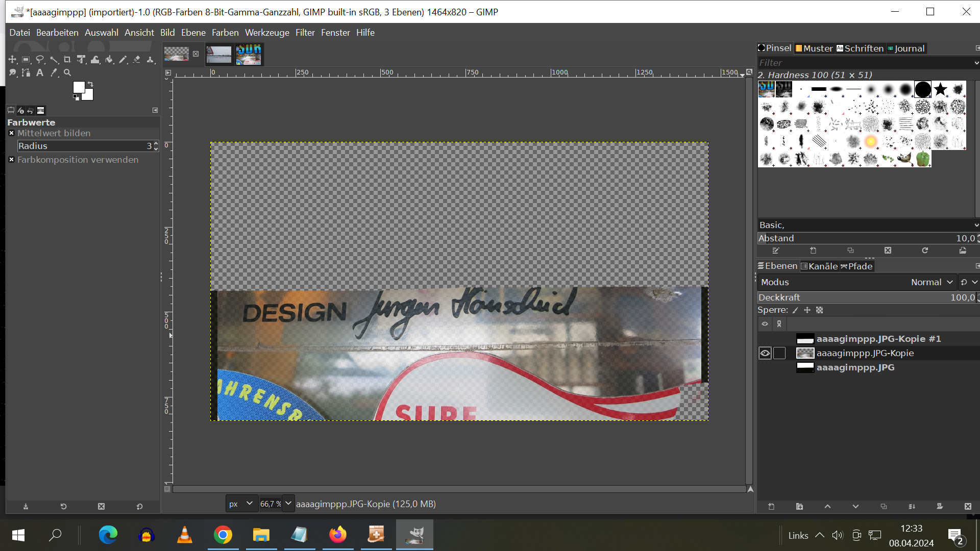
Task: Hide the aaaagimppp.JPG-Kopie layer
Action: [765, 353]
